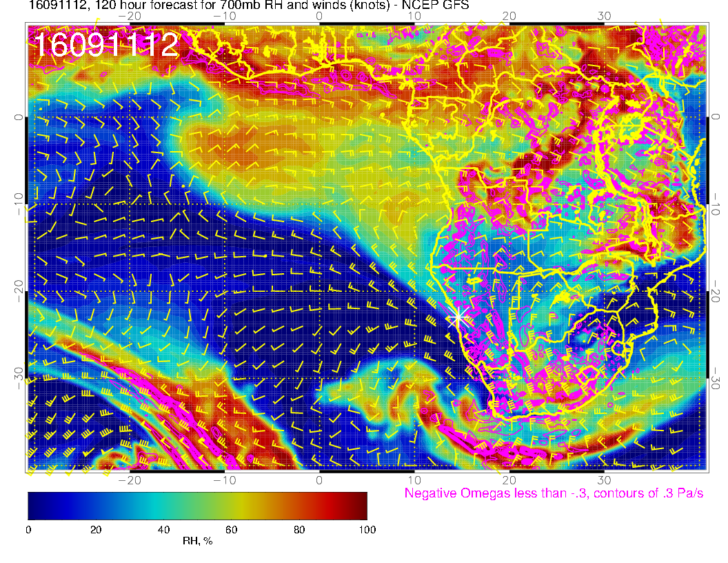This screenshot has height=563, width=728.
Task: Click the 'RH, %' label
Action: point(197,541)
